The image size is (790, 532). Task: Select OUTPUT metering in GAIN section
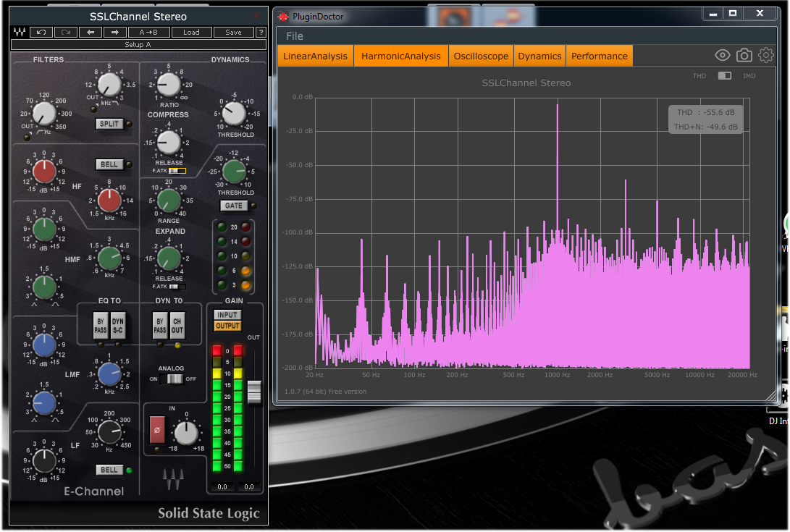click(227, 326)
